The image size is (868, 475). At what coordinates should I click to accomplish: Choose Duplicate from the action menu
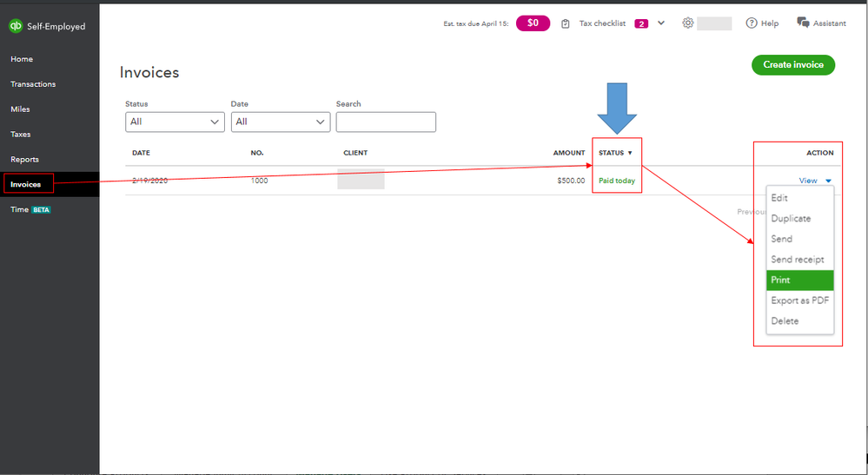[800, 219]
